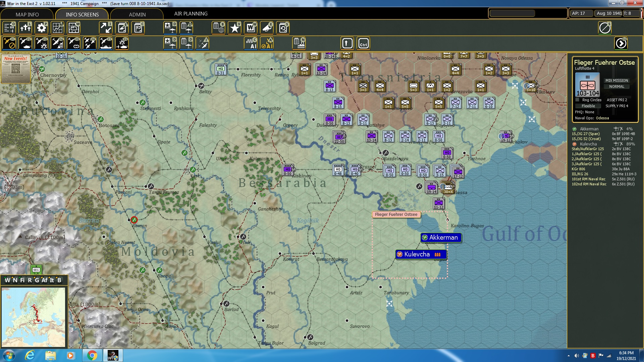Click the Flieger Fuehrer Ostsee map label
This screenshot has width=644, height=362.
(396, 215)
